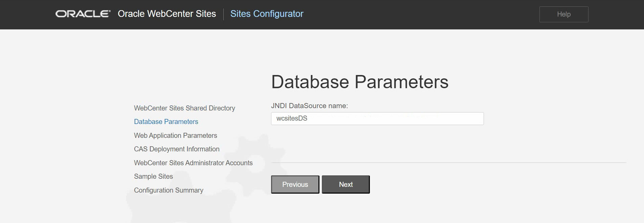Go to the Sample Sites step
Screen dimensions: 644x223
pyautogui.click(x=153, y=176)
